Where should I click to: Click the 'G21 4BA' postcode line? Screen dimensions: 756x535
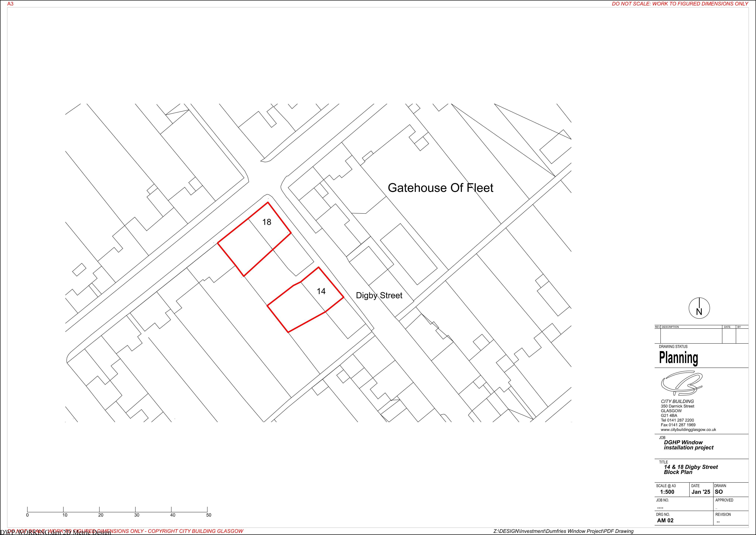pyautogui.click(x=669, y=415)
